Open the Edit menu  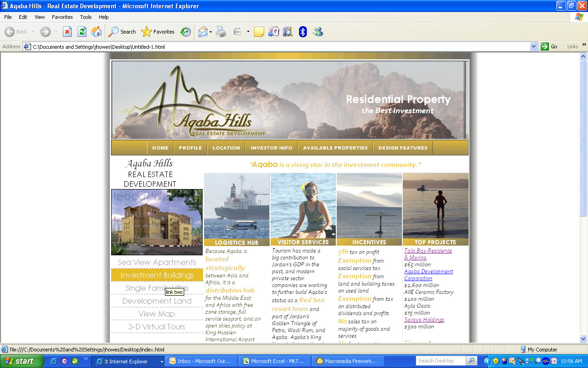pyautogui.click(x=23, y=17)
